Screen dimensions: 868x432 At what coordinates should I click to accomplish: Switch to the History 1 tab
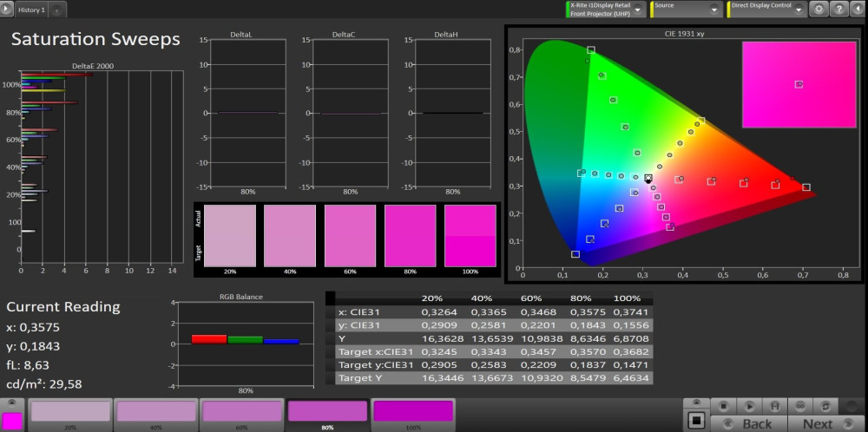pos(31,10)
